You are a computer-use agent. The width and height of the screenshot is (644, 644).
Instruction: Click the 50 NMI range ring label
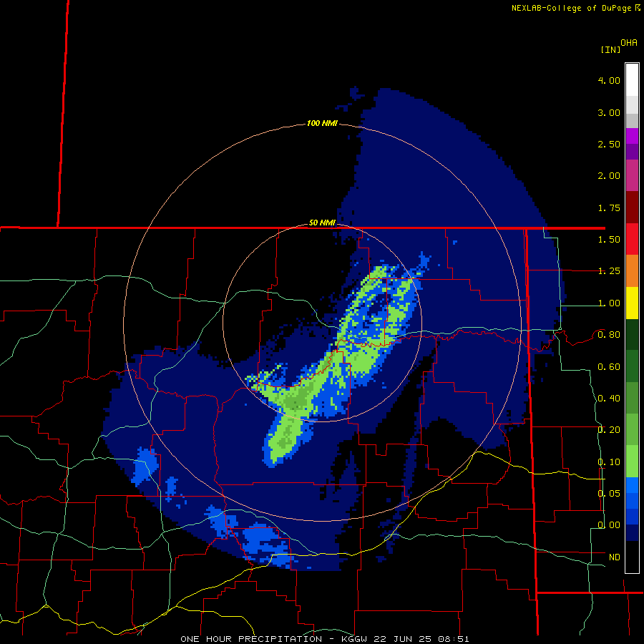tap(322, 223)
